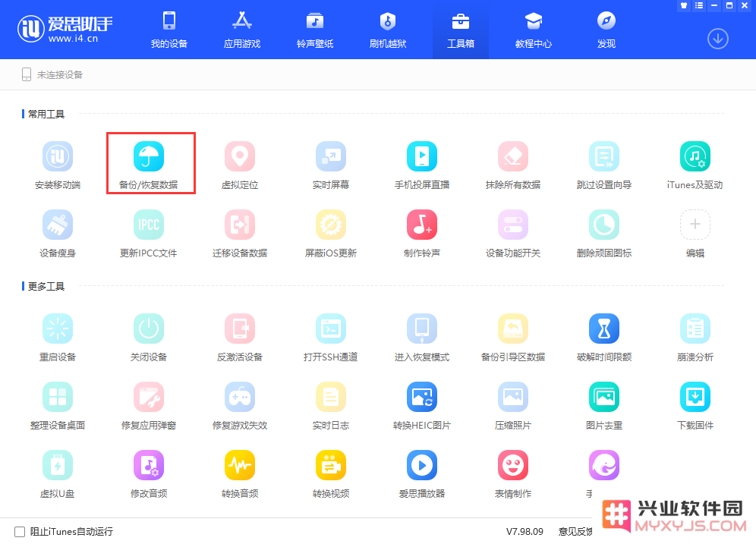
Task: Open 抹除所有数据 tool
Action: pos(513,165)
